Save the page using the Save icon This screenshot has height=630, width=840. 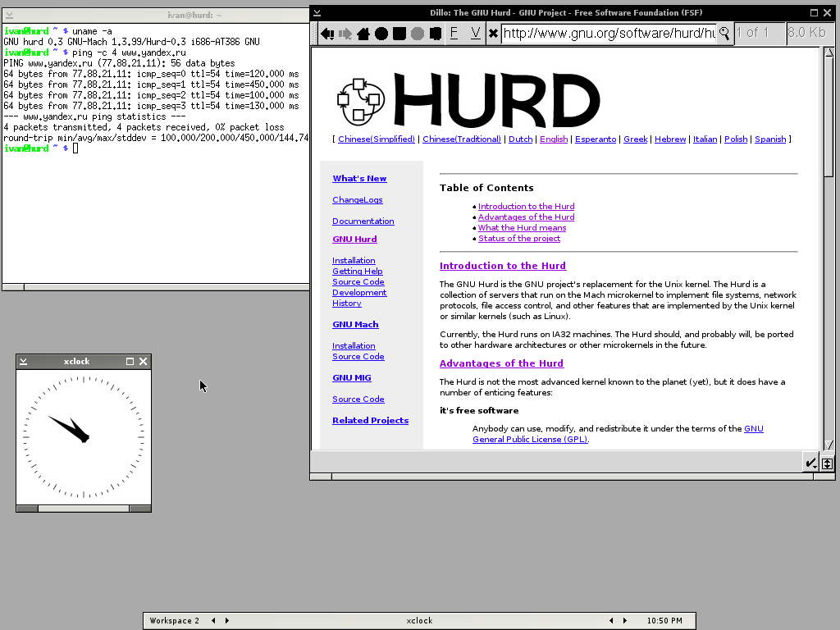point(399,34)
